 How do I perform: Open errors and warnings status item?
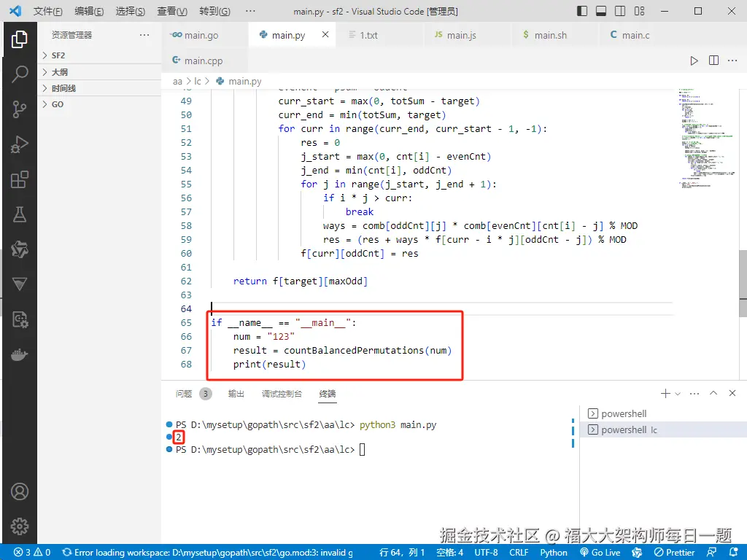coord(32,553)
